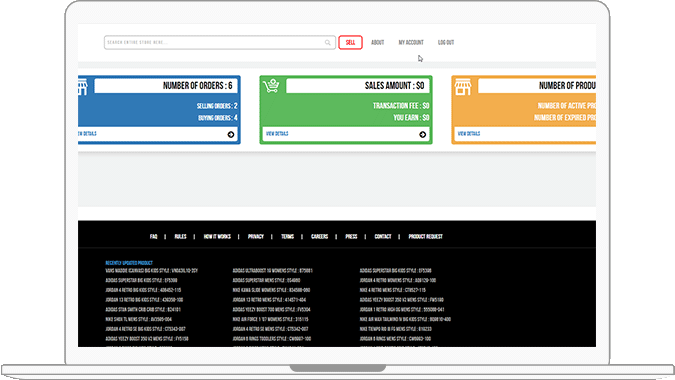
Task: Open the Careers footer link
Action: tap(319, 237)
